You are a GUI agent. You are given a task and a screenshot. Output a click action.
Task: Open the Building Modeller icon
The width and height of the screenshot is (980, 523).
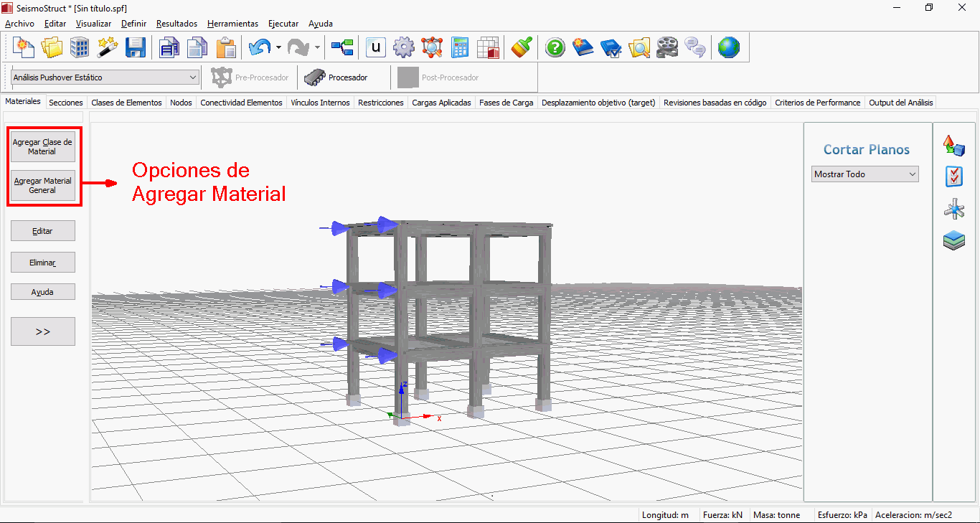click(x=80, y=48)
